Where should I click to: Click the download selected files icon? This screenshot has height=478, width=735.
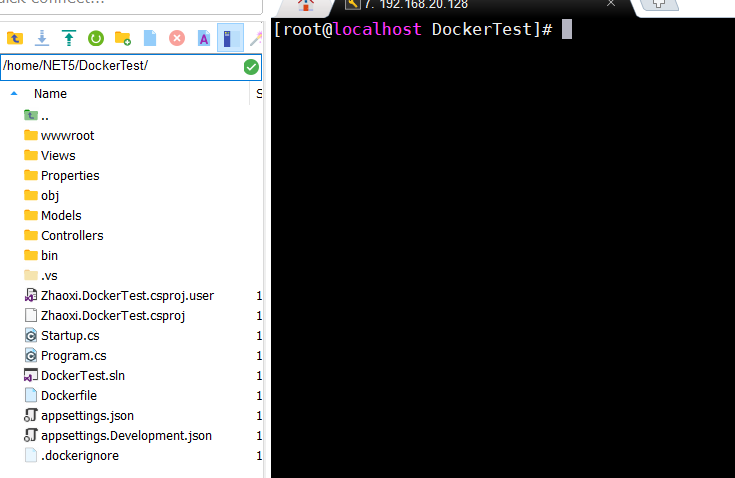point(42,38)
